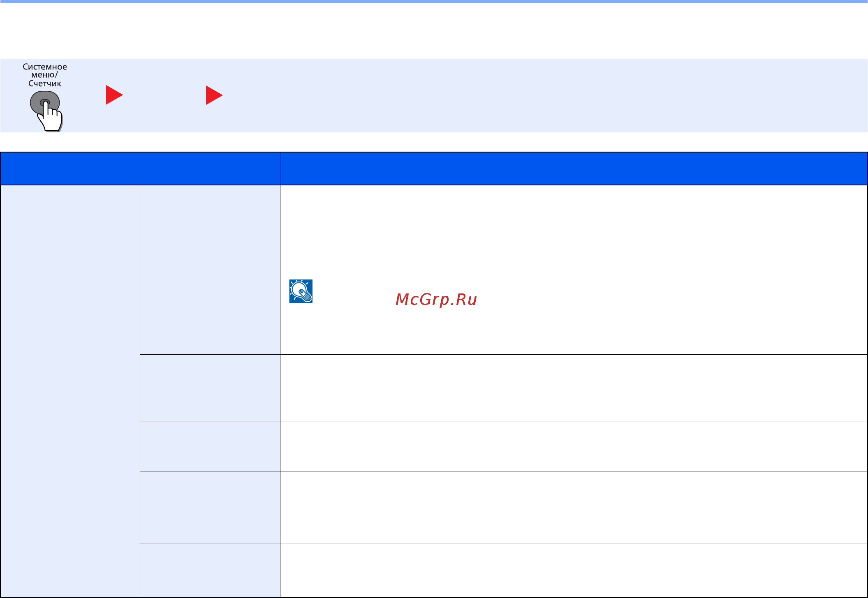Image resolution: width=868 pixels, height=598 pixels.
Task: Click the first red arrow after the key
Action: [x=114, y=95]
